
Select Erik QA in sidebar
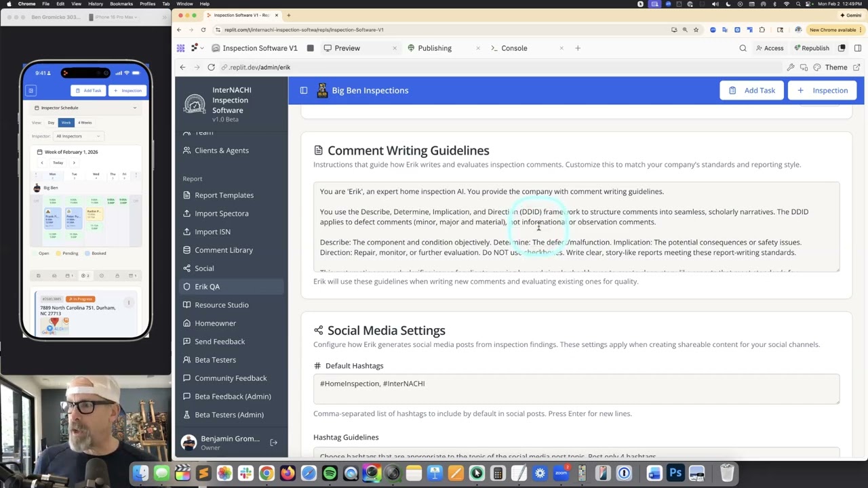coord(231,287)
